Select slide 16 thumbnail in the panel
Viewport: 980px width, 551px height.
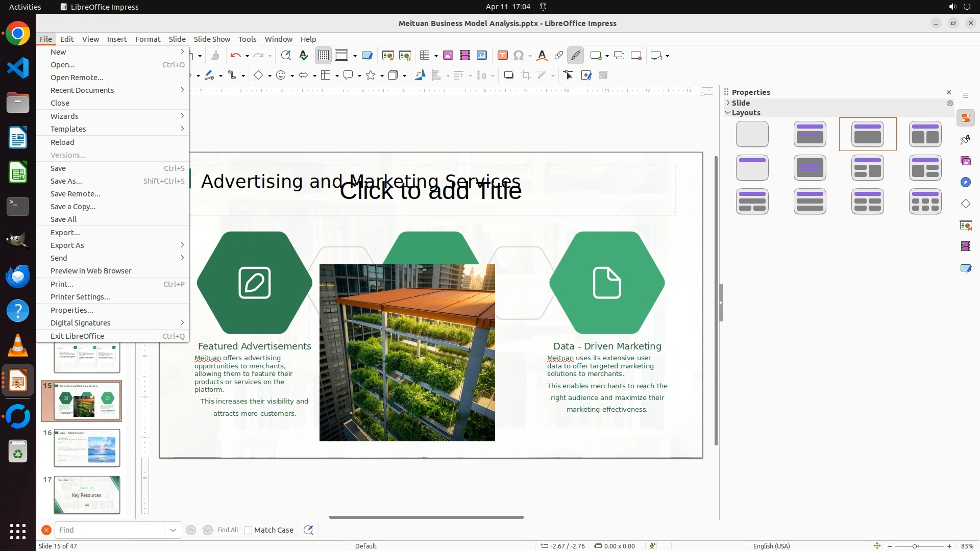87,448
